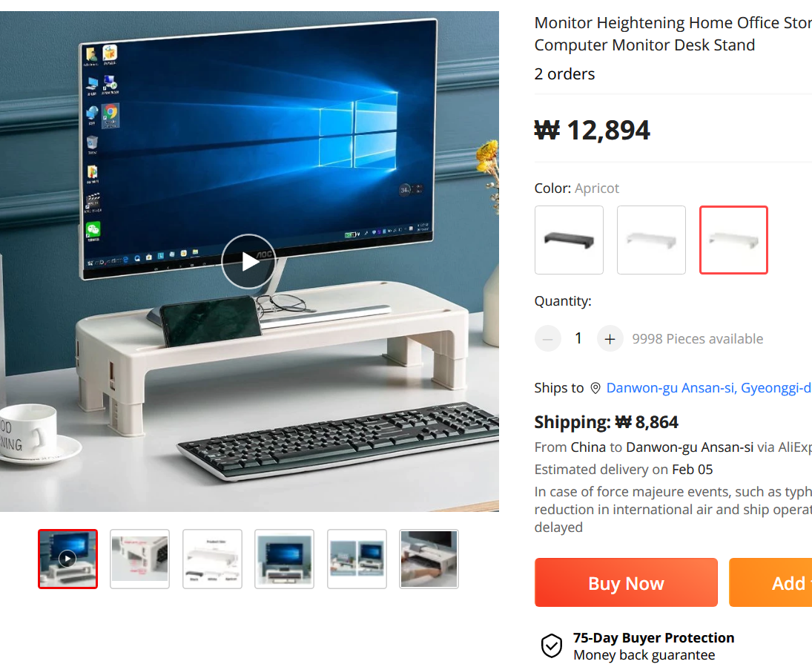The image size is (812, 667).
Task: Click the Buy Now button
Action: point(626,582)
